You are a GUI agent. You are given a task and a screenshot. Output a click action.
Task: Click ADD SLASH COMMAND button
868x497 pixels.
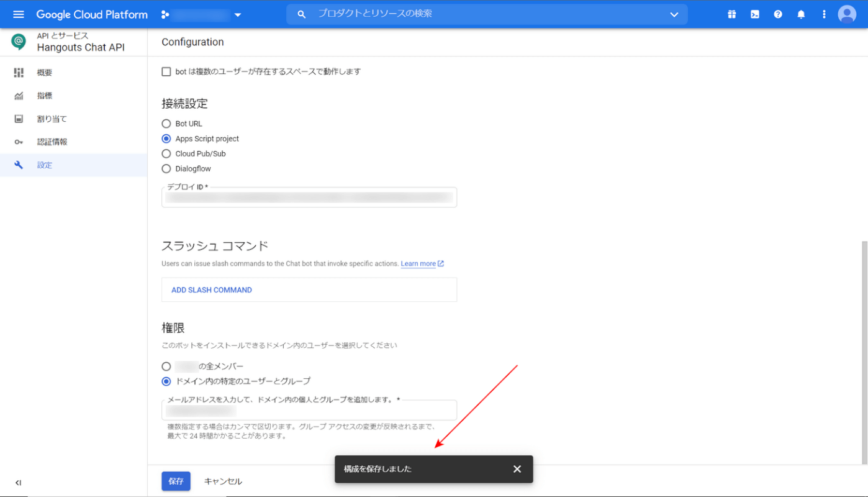(x=212, y=290)
